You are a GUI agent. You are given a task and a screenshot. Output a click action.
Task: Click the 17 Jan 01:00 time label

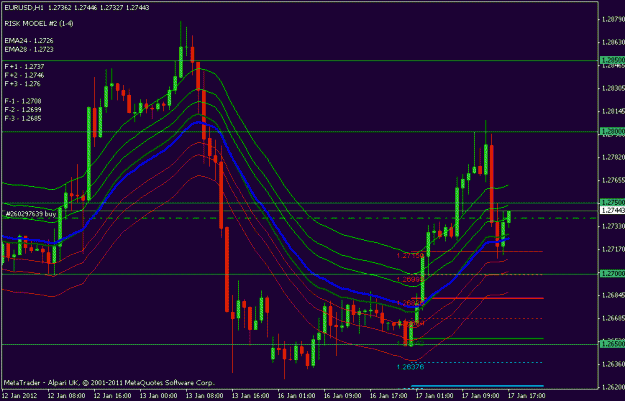click(435, 395)
